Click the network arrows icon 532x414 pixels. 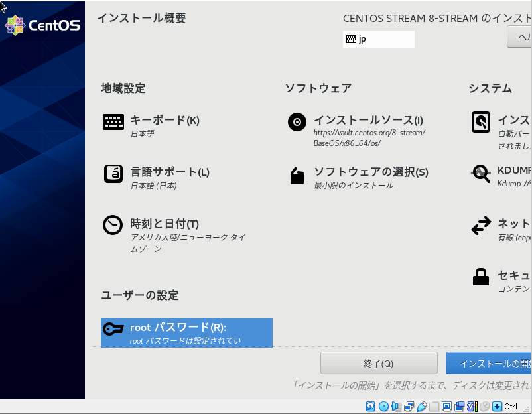481,226
